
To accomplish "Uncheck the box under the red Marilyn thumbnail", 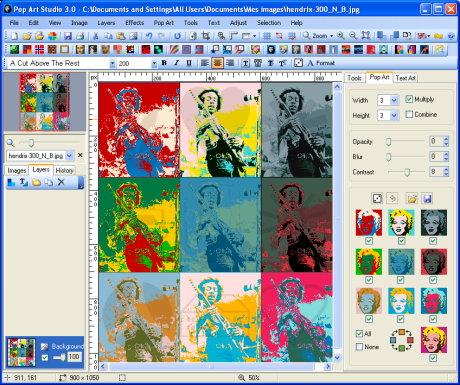I will 369,241.
